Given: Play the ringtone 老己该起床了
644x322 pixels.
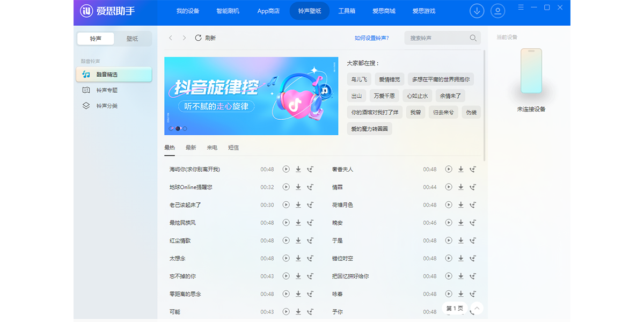Looking at the screenshot, I should coord(286,204).
